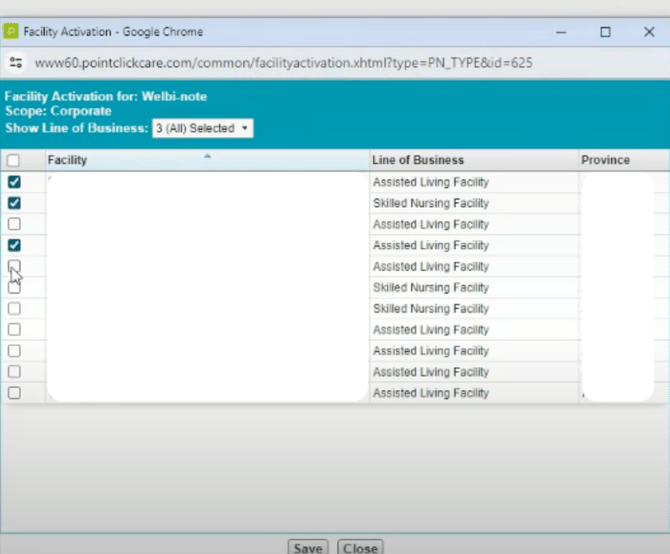Close the Facility Activation Chrome window
Image resolution: width=670 pixels, height=554 pixels.
coord(649,32)
